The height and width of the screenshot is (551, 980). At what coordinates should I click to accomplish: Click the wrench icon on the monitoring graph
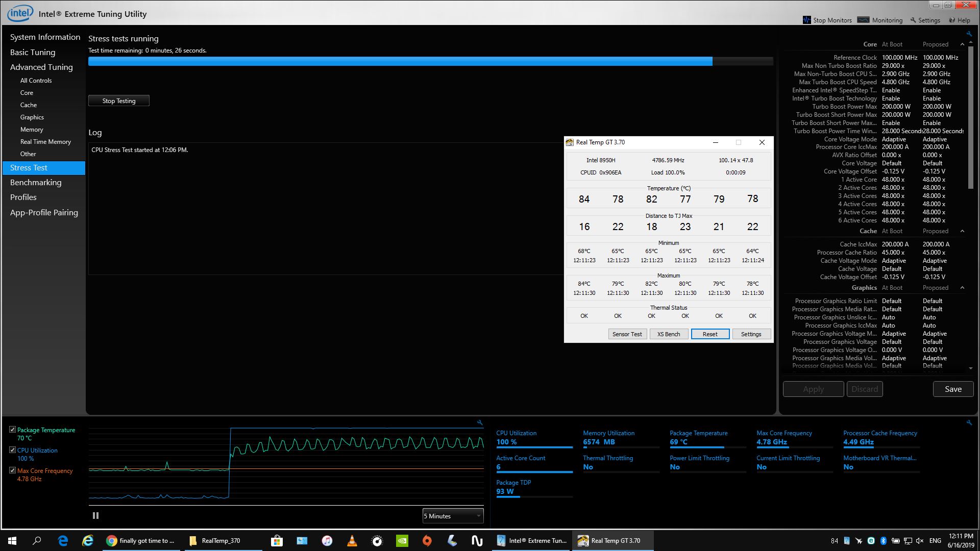tap(480, 423)
